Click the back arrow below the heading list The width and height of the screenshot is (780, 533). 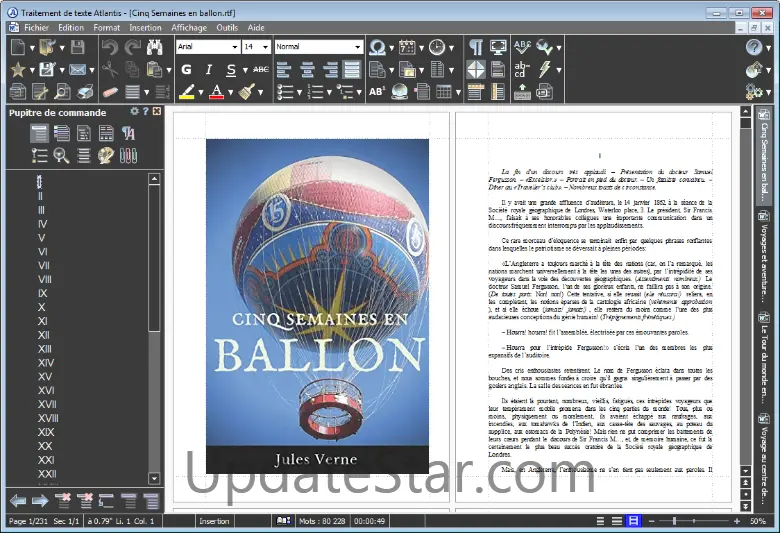[x=18, y=501]
